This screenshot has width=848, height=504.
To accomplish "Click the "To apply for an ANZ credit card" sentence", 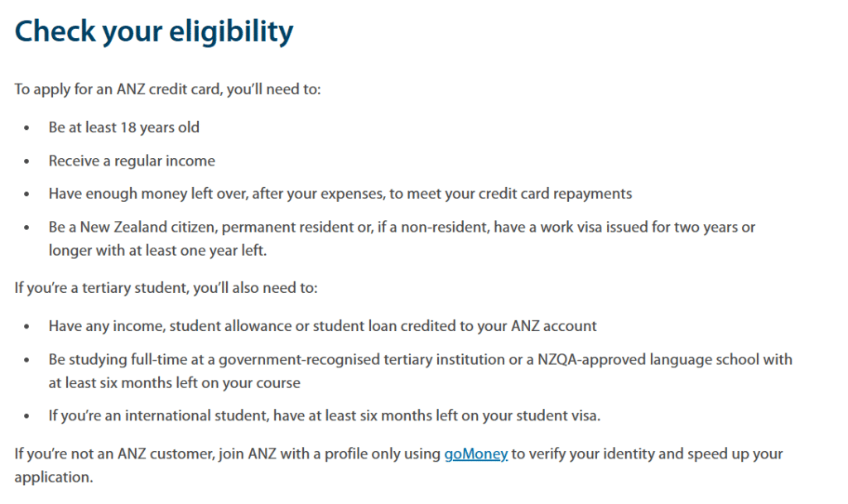I will (x=167, y=89).
